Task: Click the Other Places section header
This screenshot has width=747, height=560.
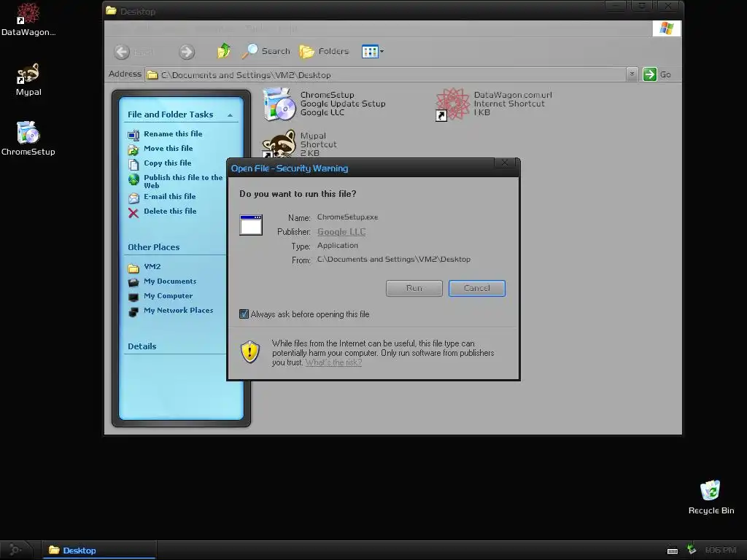Action: pyautogui.click(x=153, y=247)
